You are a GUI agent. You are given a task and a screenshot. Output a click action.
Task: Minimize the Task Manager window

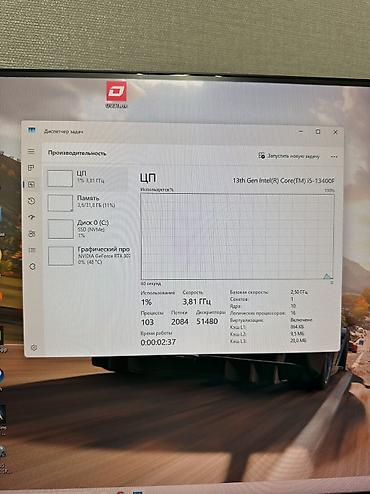click(x=301, y=132)
